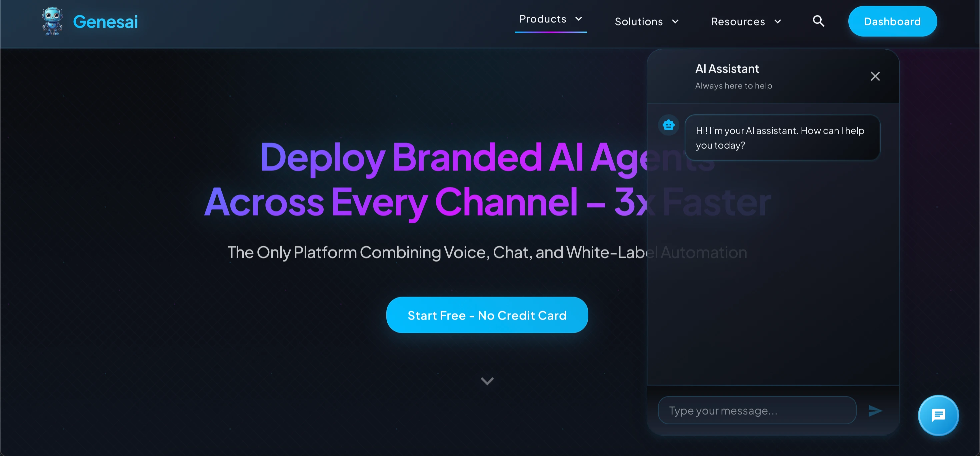Toggle the floating chat bubble button
Screen dimensions: 980x456
point(938,415)
